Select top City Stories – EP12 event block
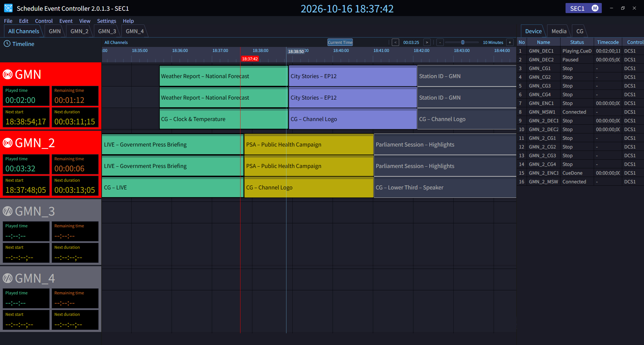The height and width of the screenshot is (345, 644). [x=353, y=76]
